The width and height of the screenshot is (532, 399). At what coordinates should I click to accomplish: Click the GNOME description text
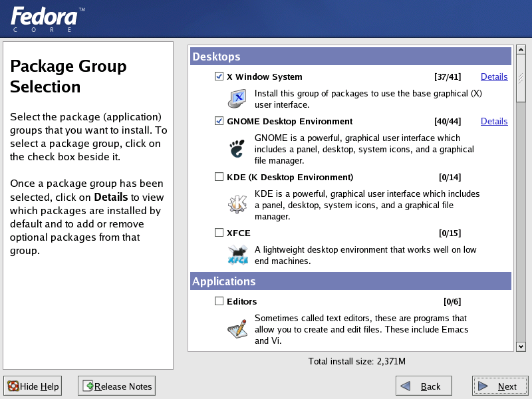tap(364, 149)
